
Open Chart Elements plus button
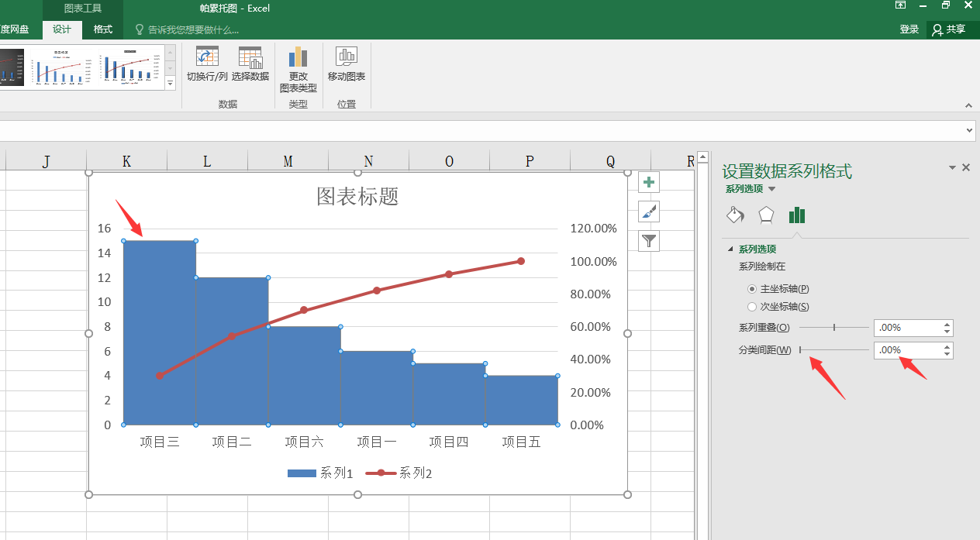[649, 182]
